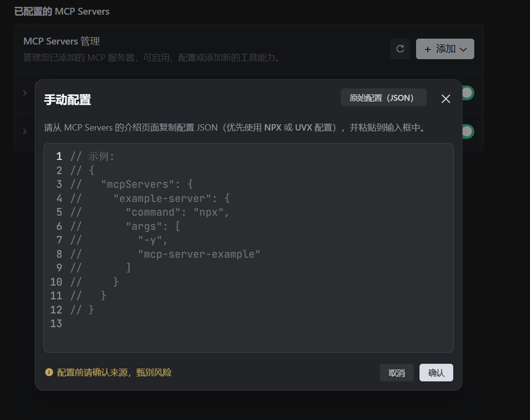Image resolution: width=530 pixels, height=420 pixels.
Task: Toggle the second MCP server switch
Action: point(466,131)
